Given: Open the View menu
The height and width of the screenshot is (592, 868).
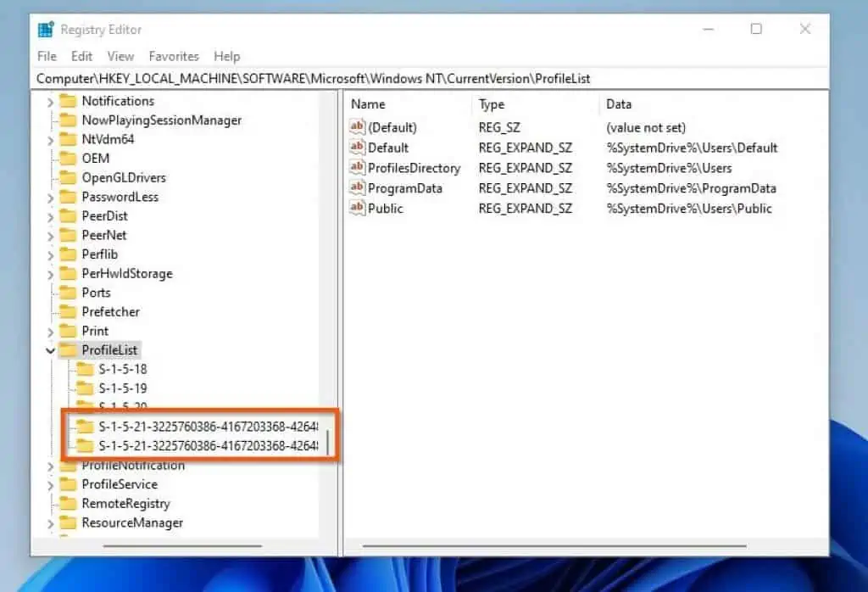Looking at the screenshot, I should [120, 56].
